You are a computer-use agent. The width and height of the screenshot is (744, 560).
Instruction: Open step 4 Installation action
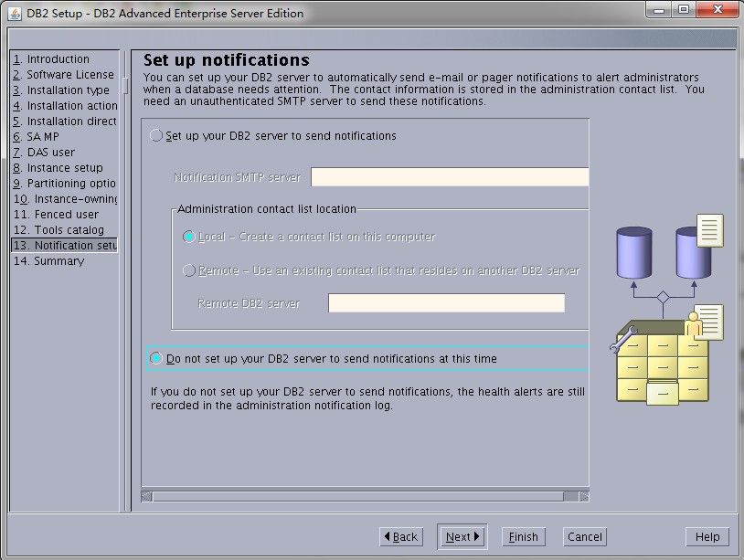[x=65, y=106]
